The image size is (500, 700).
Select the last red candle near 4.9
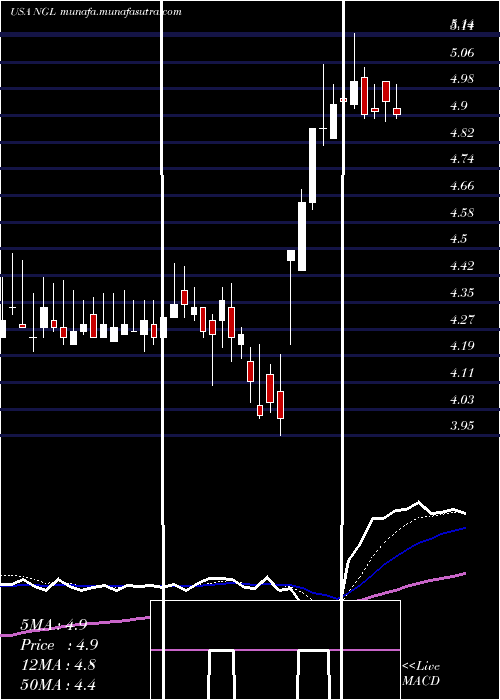pos(397,112)
